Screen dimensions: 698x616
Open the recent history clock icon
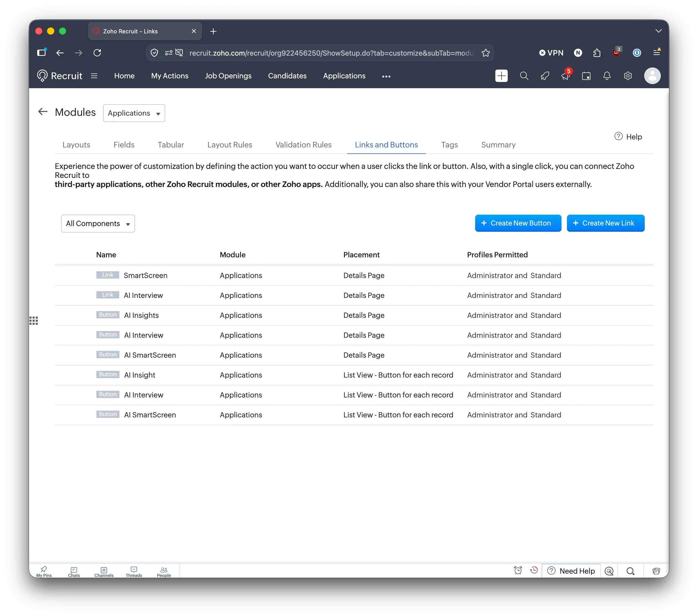534,570
